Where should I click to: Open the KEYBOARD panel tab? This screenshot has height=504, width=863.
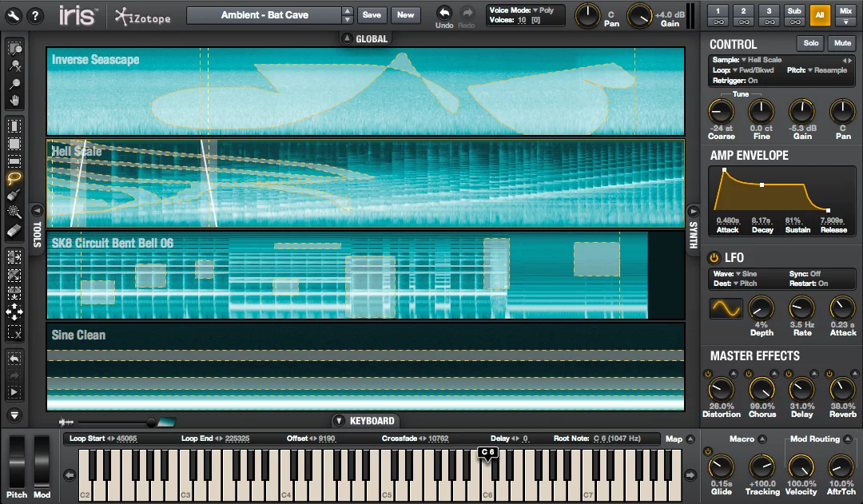[366, 421]
